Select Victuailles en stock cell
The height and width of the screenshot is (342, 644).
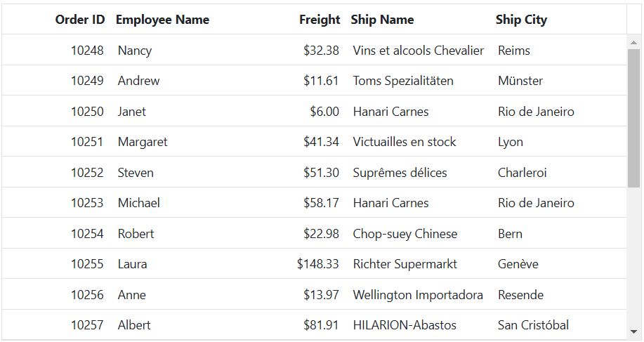pyautogui.click(x=419, y=142)
